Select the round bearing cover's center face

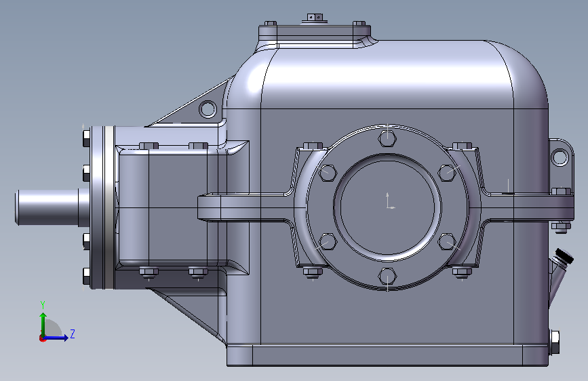[x=387, y=207]
